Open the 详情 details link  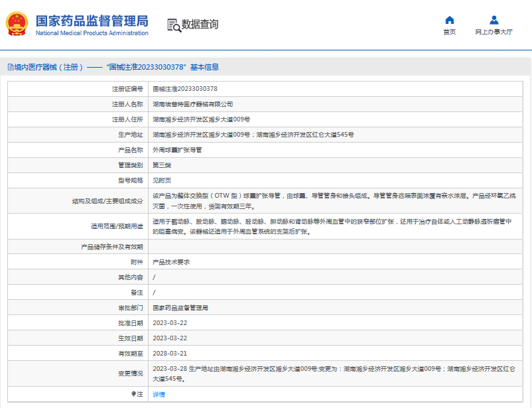(159, 395)
